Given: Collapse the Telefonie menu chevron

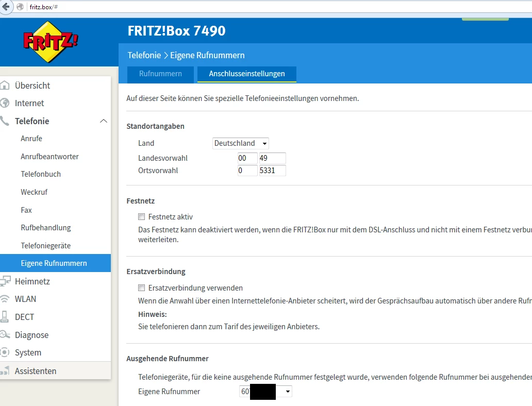Looking at the screenshot, I should (104, 121).
